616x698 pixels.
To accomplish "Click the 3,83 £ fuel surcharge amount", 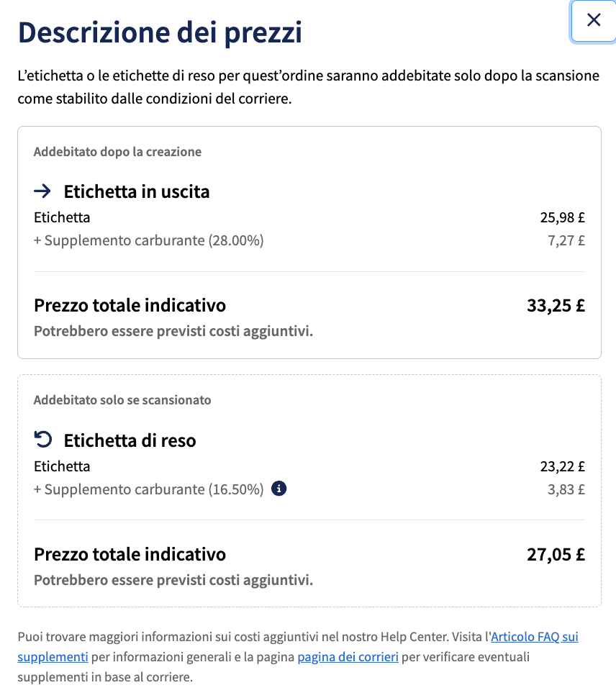I will (566, 489).
